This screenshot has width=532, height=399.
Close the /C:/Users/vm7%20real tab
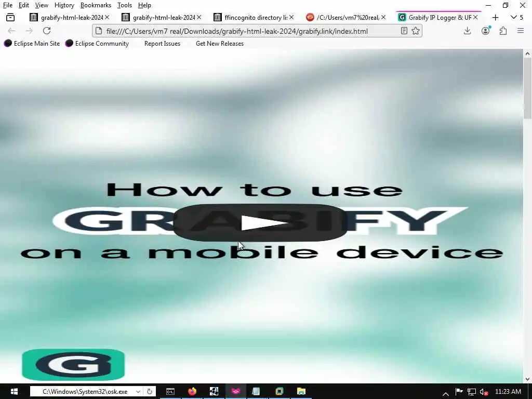pyautogui.click(x=383, y=17)
